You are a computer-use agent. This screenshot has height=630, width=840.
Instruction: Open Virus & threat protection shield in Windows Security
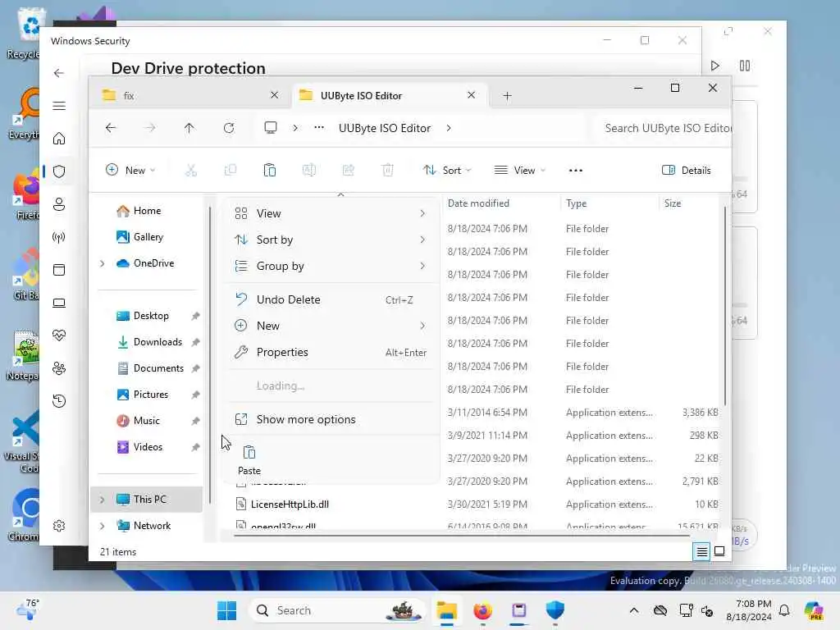pyautogui.click(x=59, y=171)
